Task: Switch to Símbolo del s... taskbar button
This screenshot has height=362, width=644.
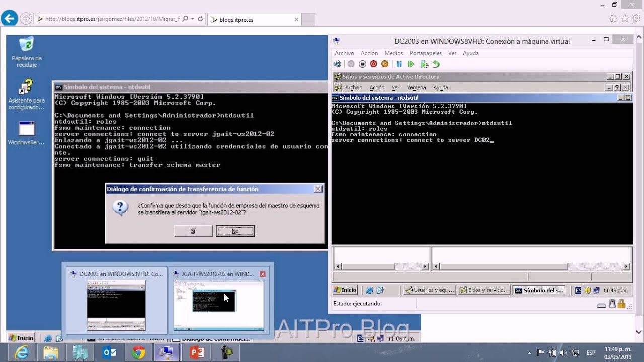Action: pos(539,290)
